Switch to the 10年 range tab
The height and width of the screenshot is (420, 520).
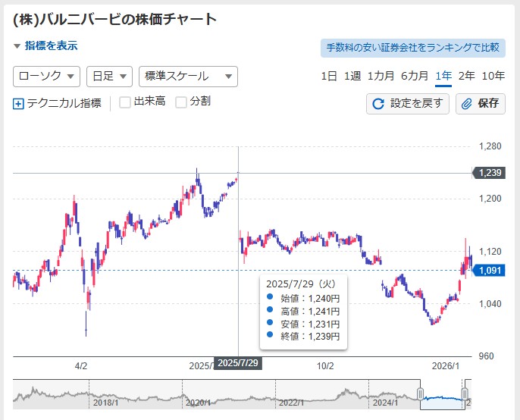pos(493,76)
